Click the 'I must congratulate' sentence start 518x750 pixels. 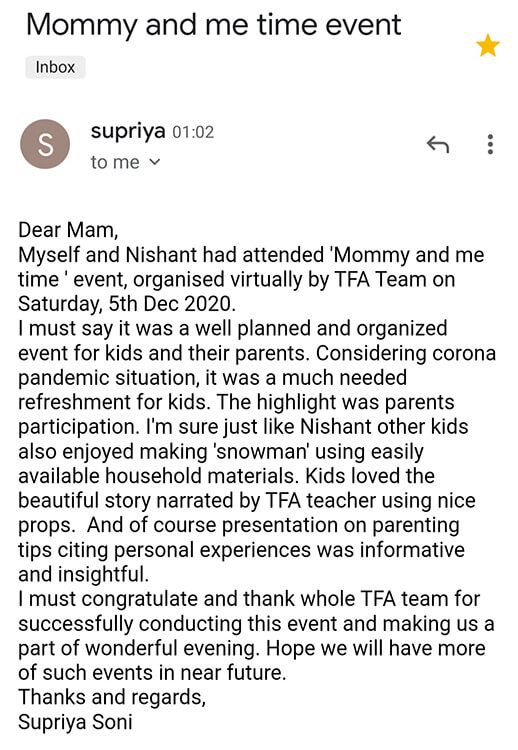(109, 599)
